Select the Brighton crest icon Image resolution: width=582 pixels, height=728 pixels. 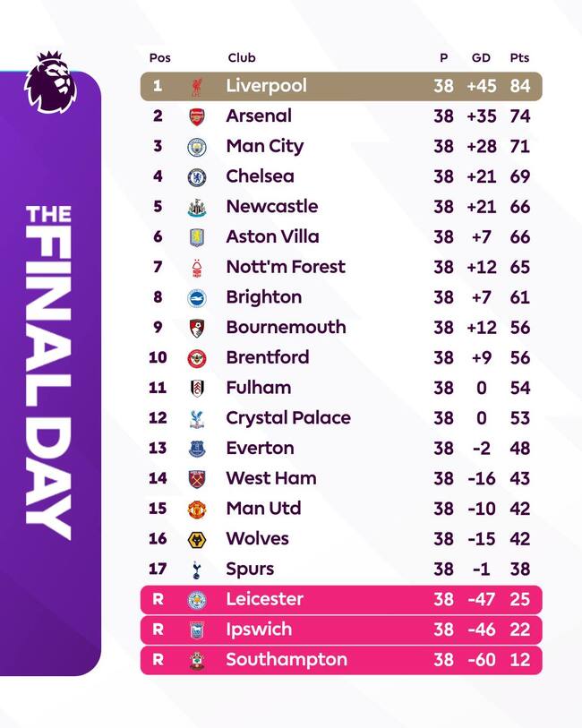click(x=197, y=298)
